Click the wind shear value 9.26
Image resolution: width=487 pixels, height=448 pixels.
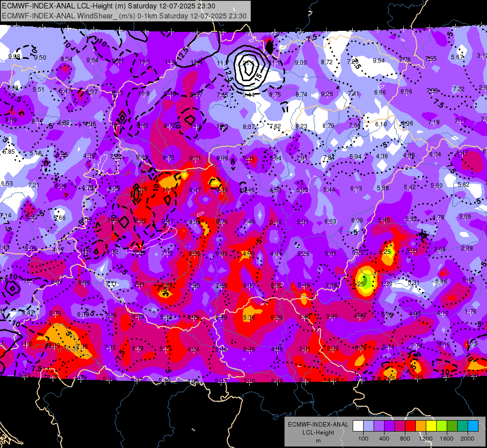tap(327, 94)
